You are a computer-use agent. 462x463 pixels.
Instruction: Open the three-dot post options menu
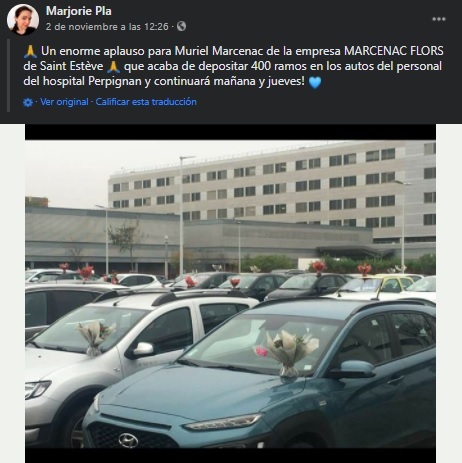439,19
